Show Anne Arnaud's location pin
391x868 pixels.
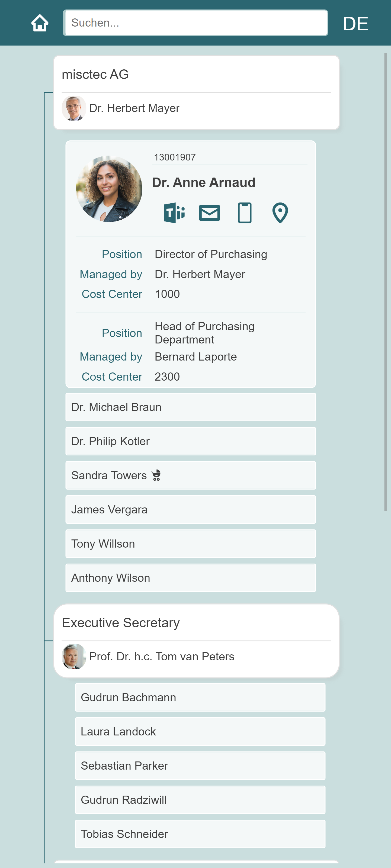click(x=280, y=213)
